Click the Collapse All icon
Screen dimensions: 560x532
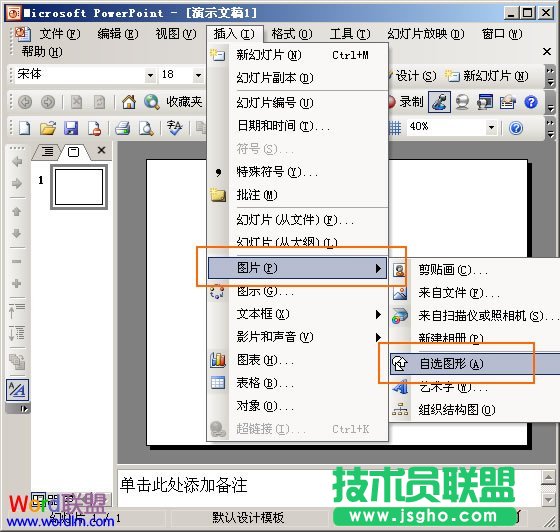tap(16, 311)
